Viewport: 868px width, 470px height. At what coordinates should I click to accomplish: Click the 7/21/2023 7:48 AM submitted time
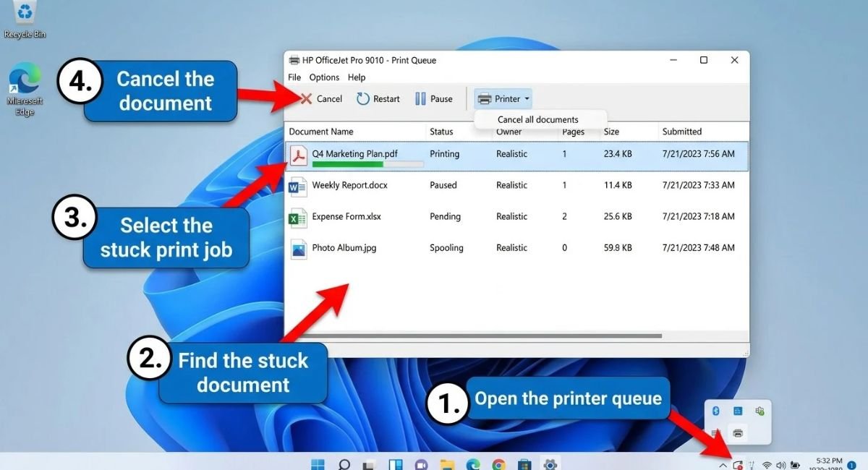click(x=698, y=247)
